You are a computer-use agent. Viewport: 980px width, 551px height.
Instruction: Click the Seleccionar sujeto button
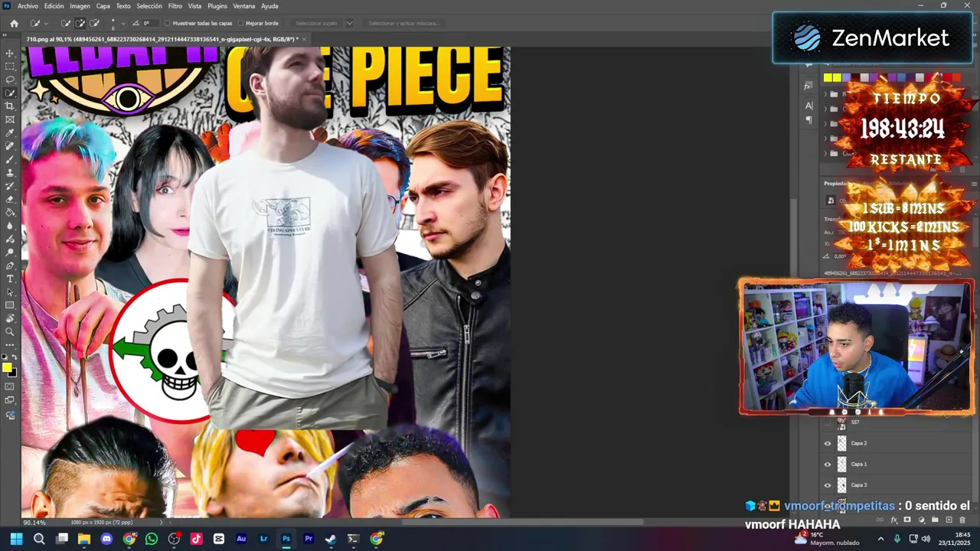pyautogui.click(x=316, y=23)
